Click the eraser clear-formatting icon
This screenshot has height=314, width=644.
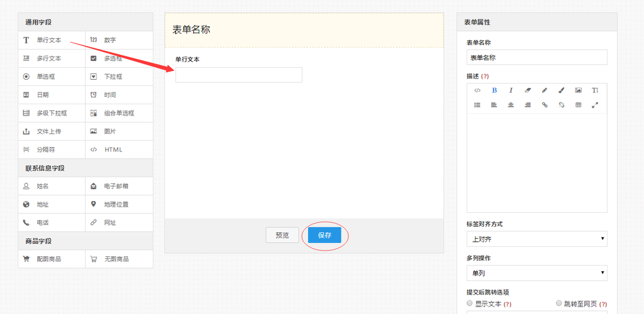pyautogui.click(x=528, y=90)
